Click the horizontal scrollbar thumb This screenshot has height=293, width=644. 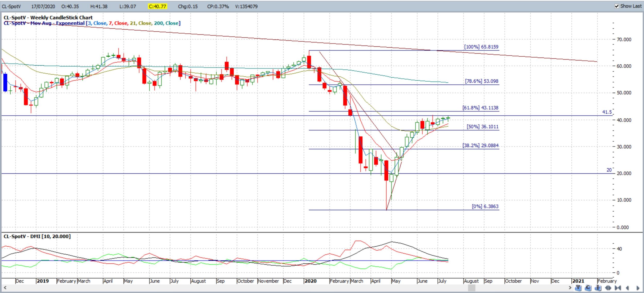pyautogui.click(x=471, y=288)
